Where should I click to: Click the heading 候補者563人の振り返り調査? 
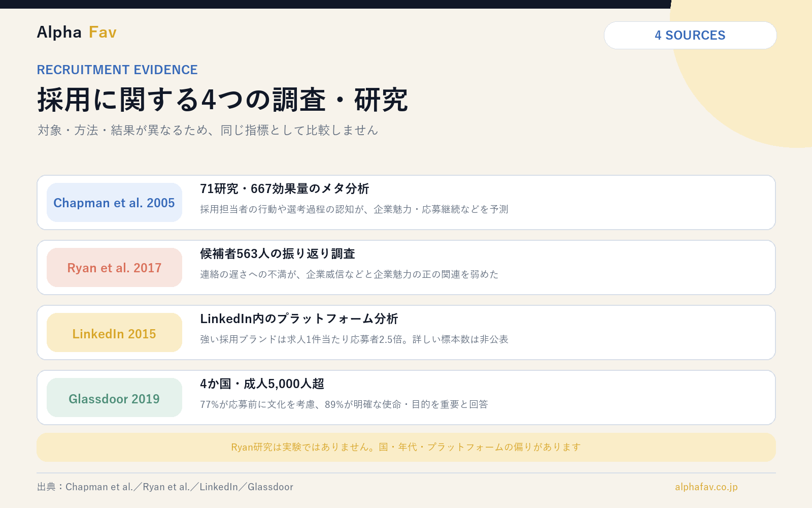277,253
